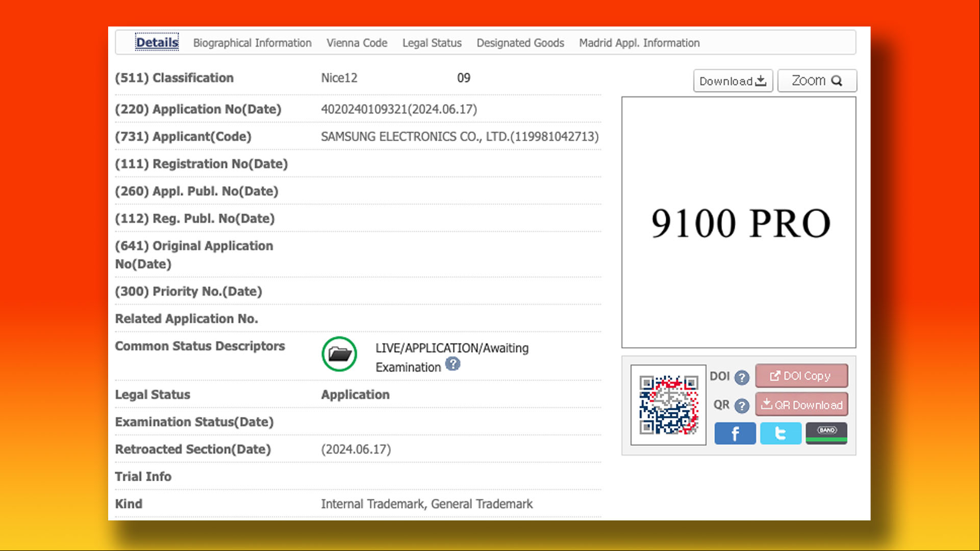Screen dimensions: 980x551
Task: Click the DOI Copy button
Action: pyautogui.click(x=801, y=376)
